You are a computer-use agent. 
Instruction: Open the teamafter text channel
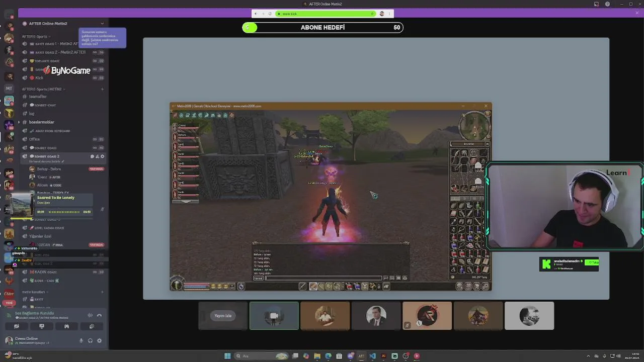click(63, 97)
